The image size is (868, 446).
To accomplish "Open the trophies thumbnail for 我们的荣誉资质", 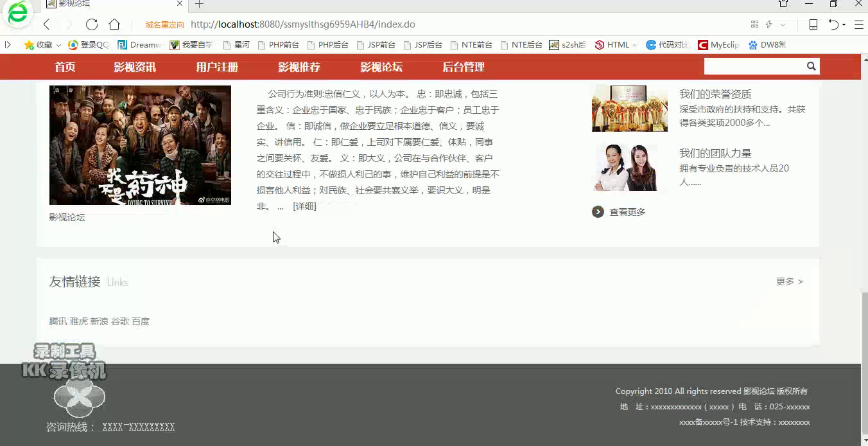I will point(630,108).
